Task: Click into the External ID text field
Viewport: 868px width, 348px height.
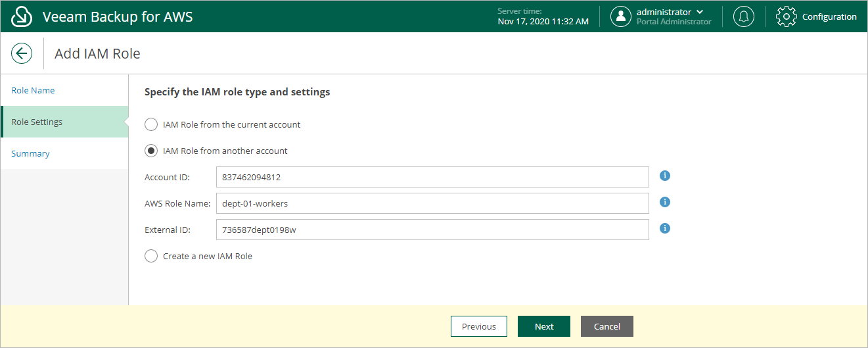Action: click(x=432, y=230)
